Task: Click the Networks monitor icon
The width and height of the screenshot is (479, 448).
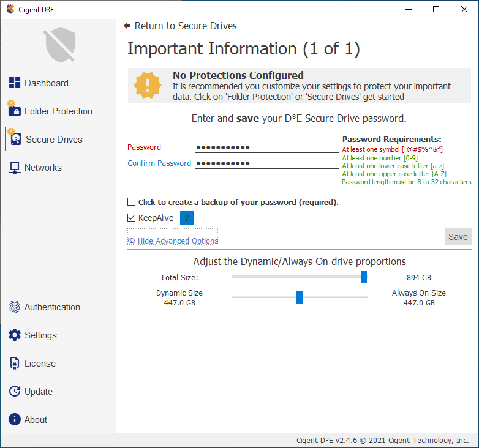Action: pyautogui.click(x=15, y=168)
